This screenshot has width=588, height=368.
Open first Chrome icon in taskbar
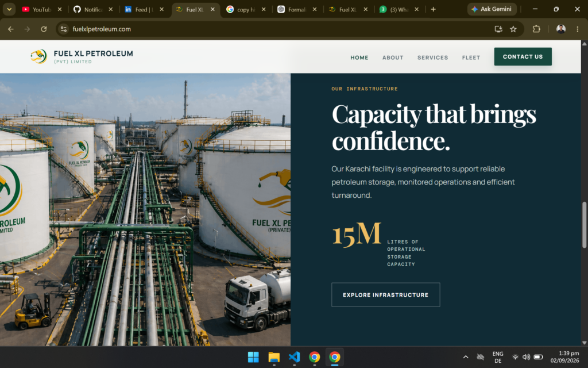(x=314, y=357)
